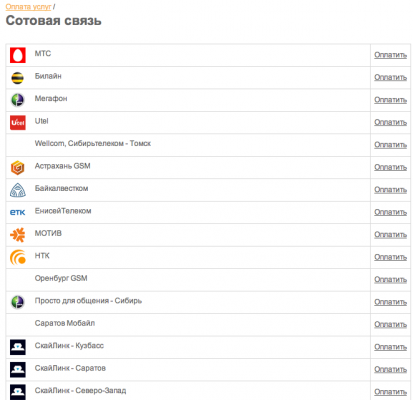Click Оплатить for Оренбург GSM

coord(390,279)
